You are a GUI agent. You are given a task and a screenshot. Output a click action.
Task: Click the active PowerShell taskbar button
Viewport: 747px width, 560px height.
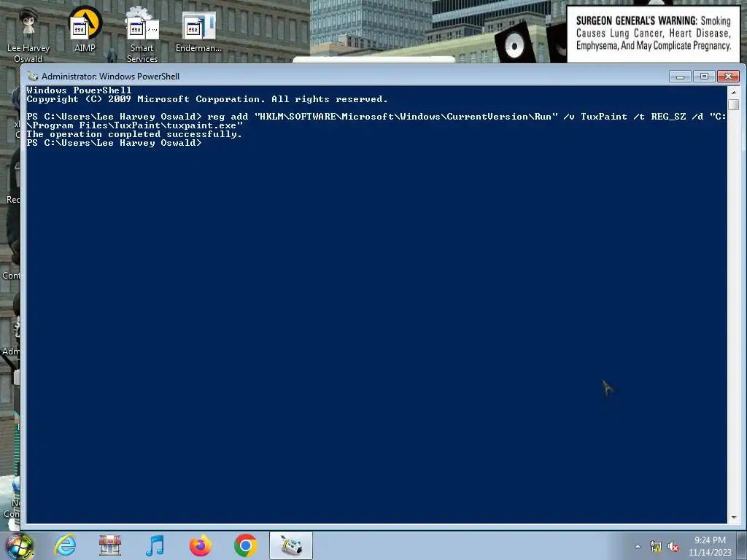[290, 545]
